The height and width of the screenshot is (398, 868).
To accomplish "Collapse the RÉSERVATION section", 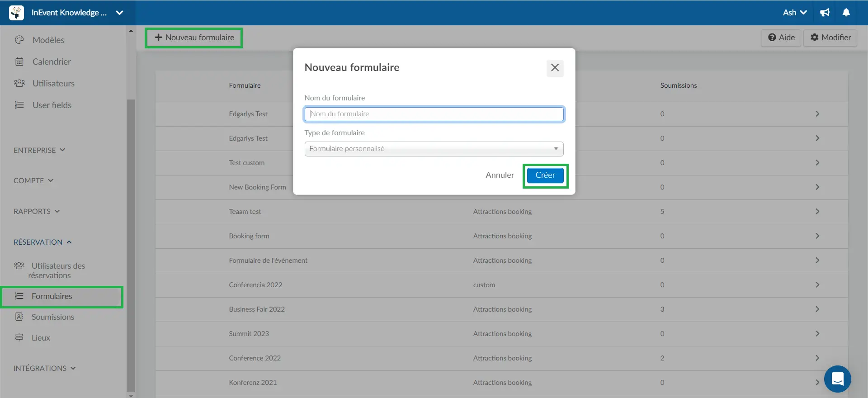I will 43,242.
